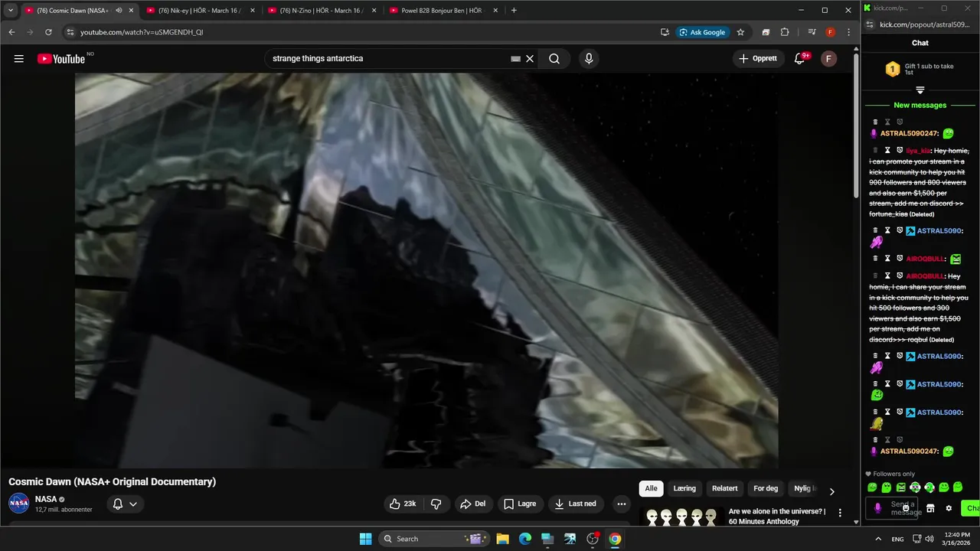Open emote picker in Kick chat input
The height and width of the screenshot is (551, 980).
[906, 507]
